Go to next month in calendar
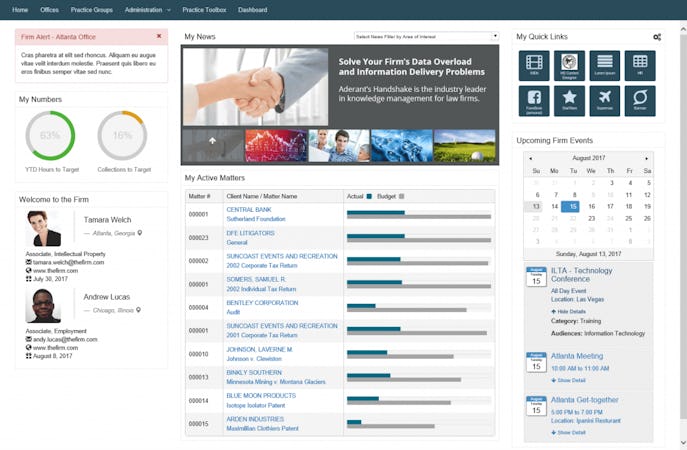The height and width of the screenshot is (450, 687). [x=646, y=158]
